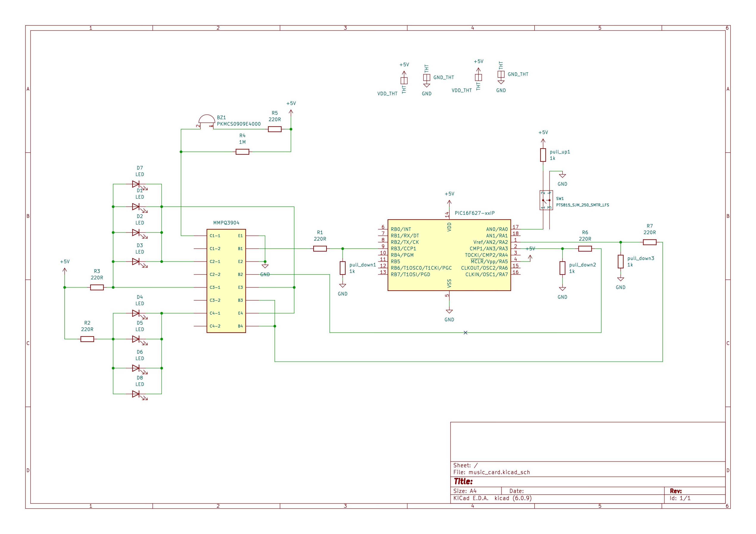Select the VDD_THT leftmost test pad
Viewport: 756px width, 534px height.
pos(404,81)
